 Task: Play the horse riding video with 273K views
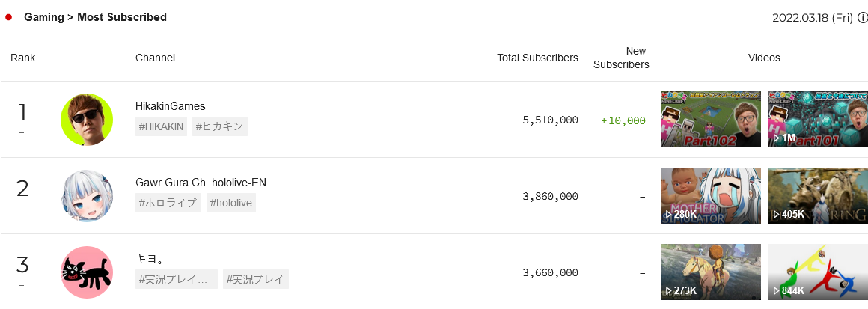click(x=711, y=272)
